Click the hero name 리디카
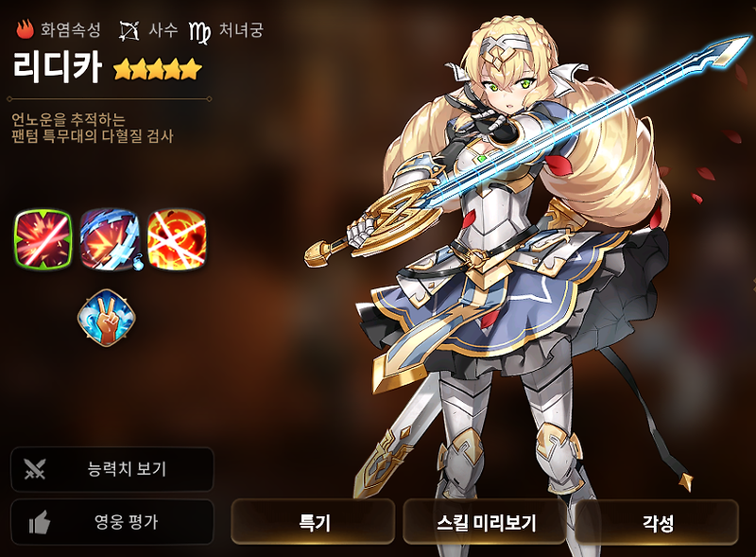Image resolution: width=756 pixels, height=557 pixels. coord(57,66)
